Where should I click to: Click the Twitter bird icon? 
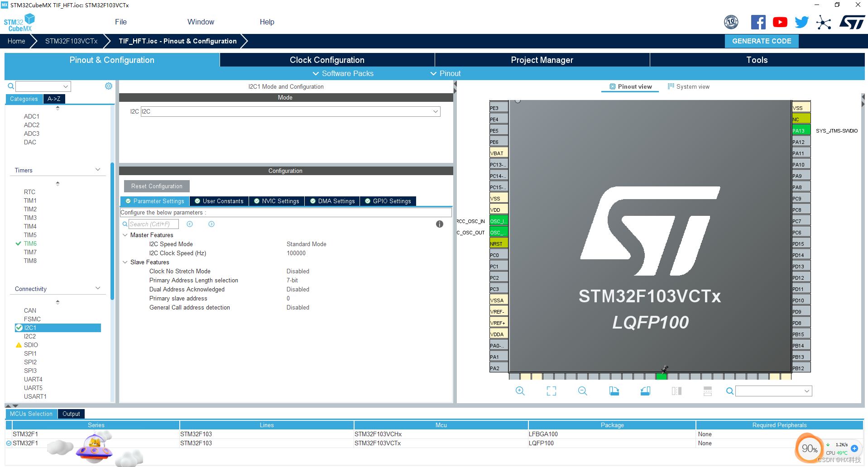801,22
